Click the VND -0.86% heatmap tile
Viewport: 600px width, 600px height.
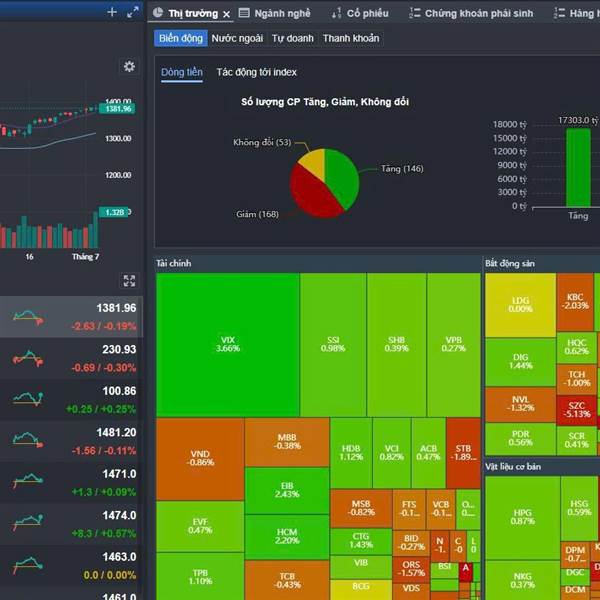click(x=200, y=458)
